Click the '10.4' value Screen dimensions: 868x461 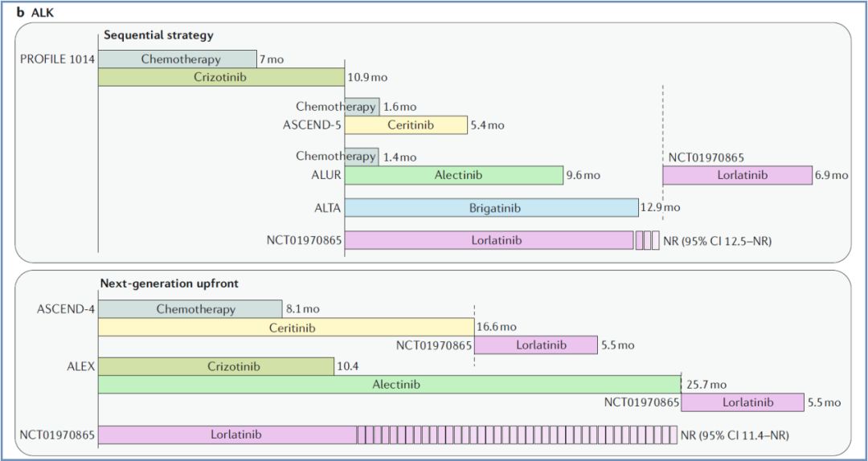346,366
